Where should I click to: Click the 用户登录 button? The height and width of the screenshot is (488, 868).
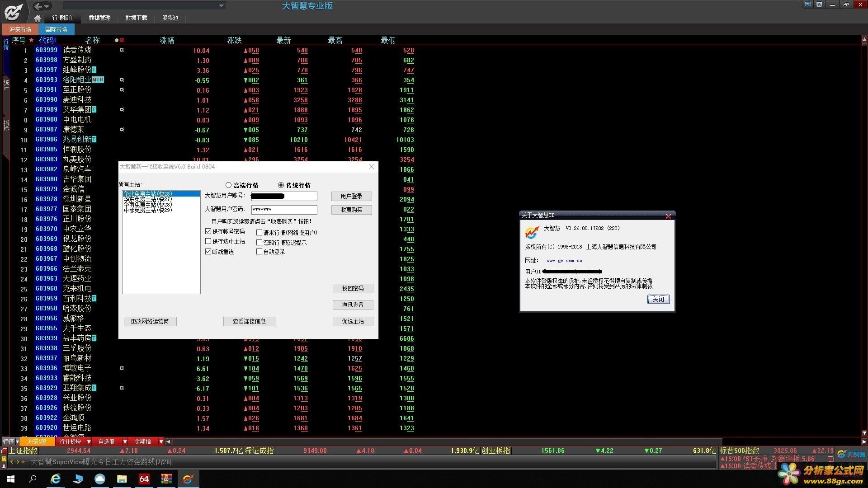click(351, 196)
